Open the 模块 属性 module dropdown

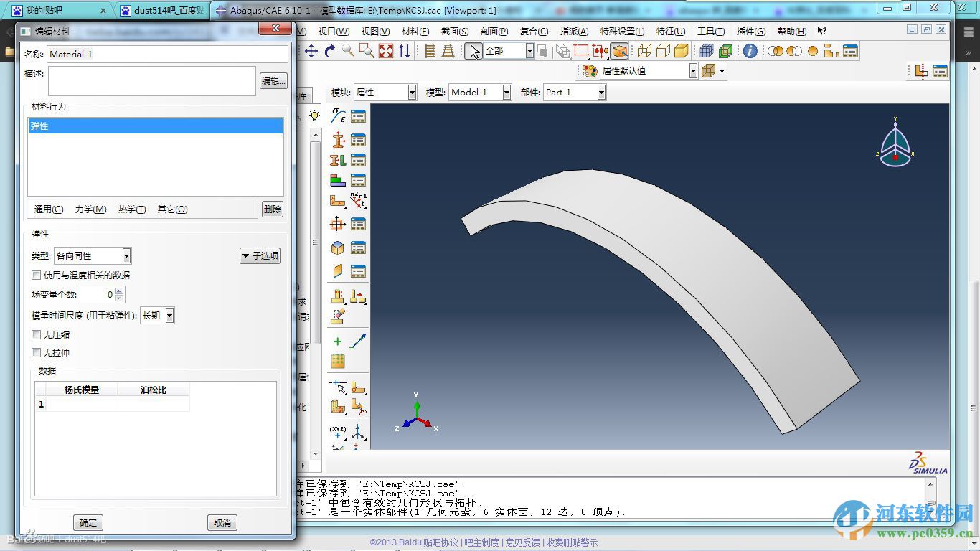pyautogui.click(x=385, y=92)
